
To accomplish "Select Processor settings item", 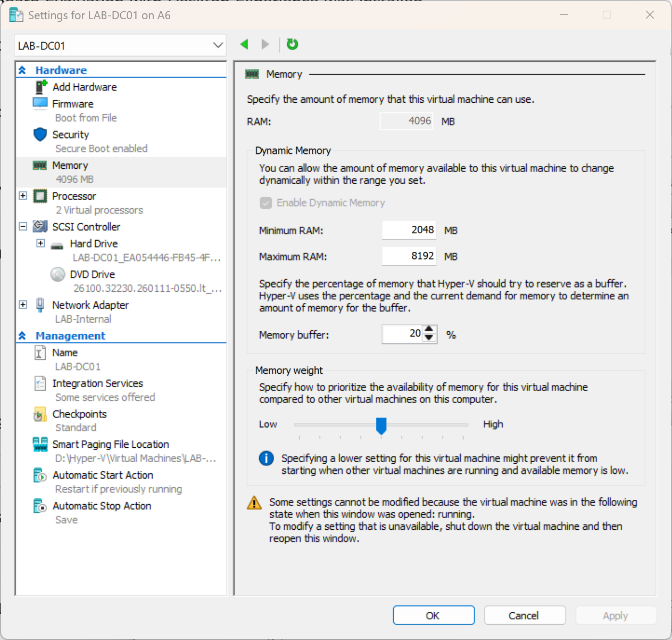I will click(x=74, y=196).
